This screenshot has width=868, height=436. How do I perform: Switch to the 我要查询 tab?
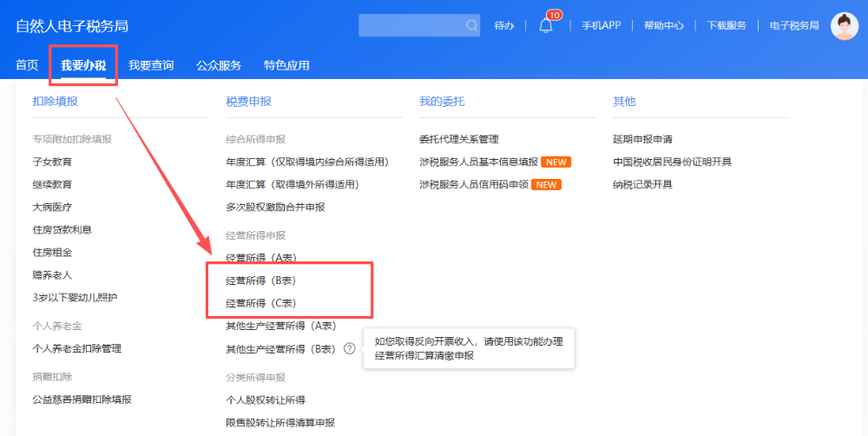pyautogui.click(x=151, y=65)
